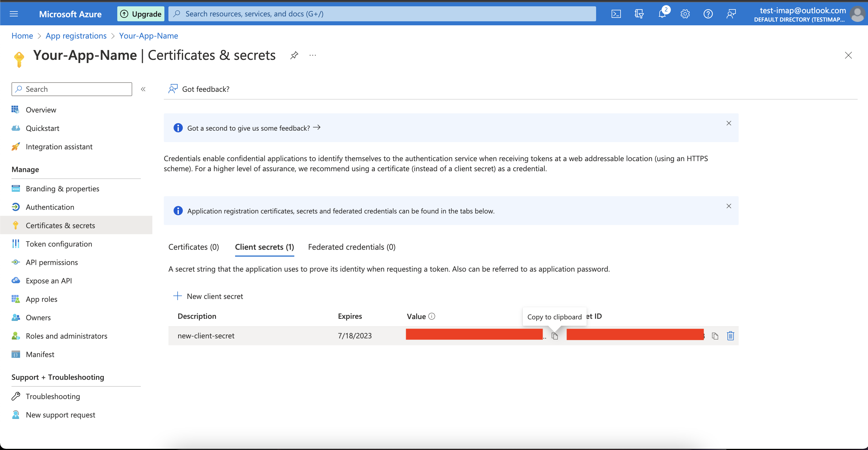Click the Troubleshooting sidebar icon
The image size is (868, 450).
16,396
